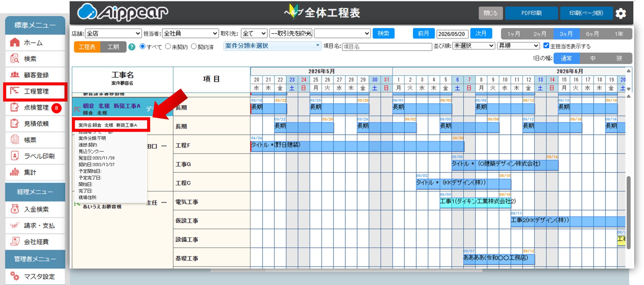644x285 pixels.
Task: Click the 2026/05/20 date field
Action: click(x=452, y=34)
